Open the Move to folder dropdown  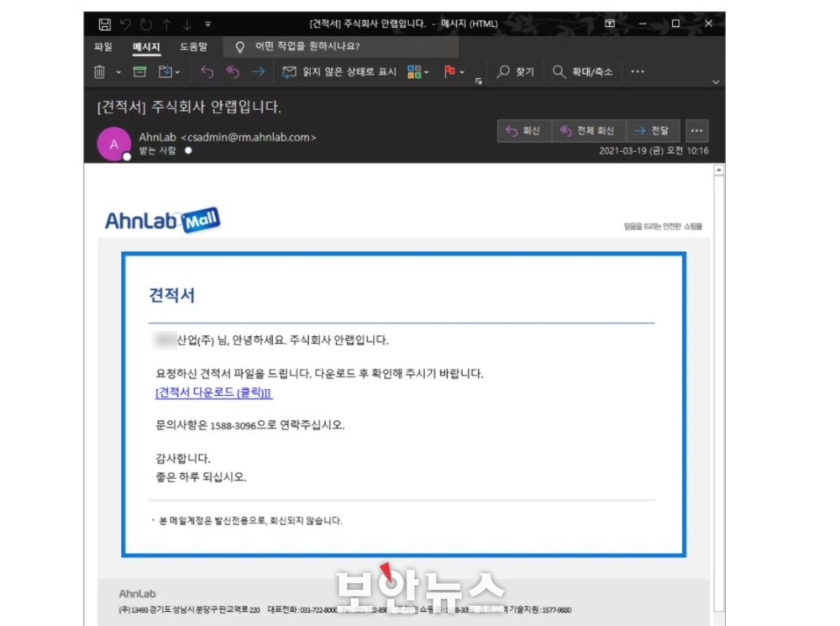tap(169, 71)
